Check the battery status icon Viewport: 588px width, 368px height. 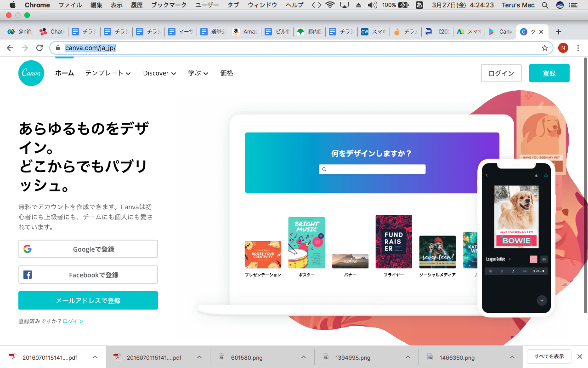[x=403, y=5]
